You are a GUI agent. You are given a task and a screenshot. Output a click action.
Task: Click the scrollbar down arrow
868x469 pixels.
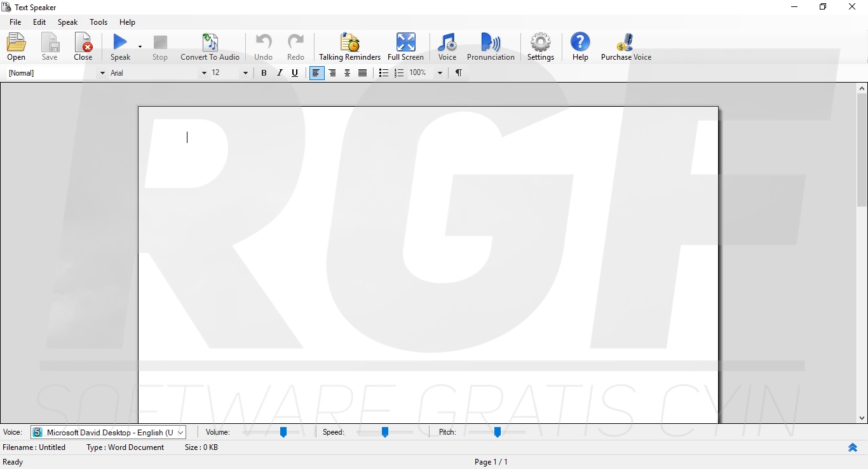862,418
